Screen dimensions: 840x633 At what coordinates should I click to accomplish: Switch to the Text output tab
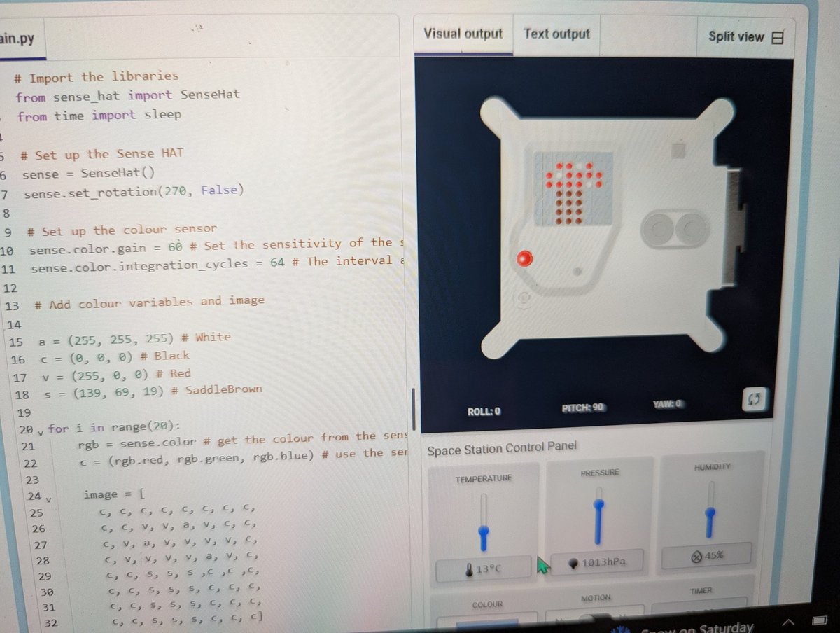pos(556,34)
